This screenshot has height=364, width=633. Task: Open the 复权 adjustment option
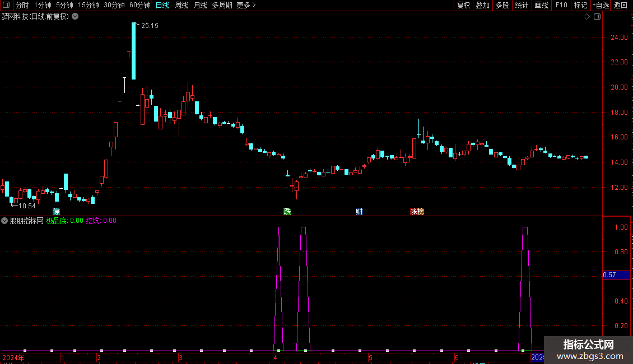(463, 5)
